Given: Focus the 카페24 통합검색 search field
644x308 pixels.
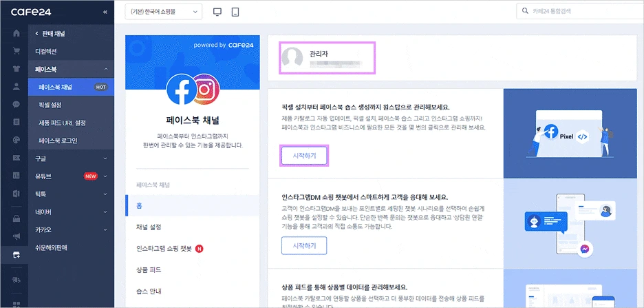Looking at the screenshot, I should point(580,12).
